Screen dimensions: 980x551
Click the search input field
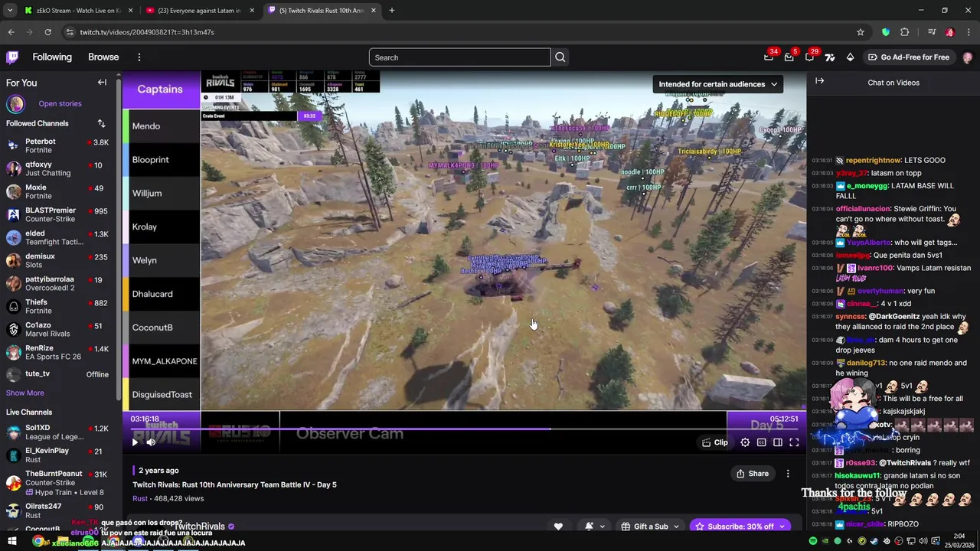click(x=459, y=57)
